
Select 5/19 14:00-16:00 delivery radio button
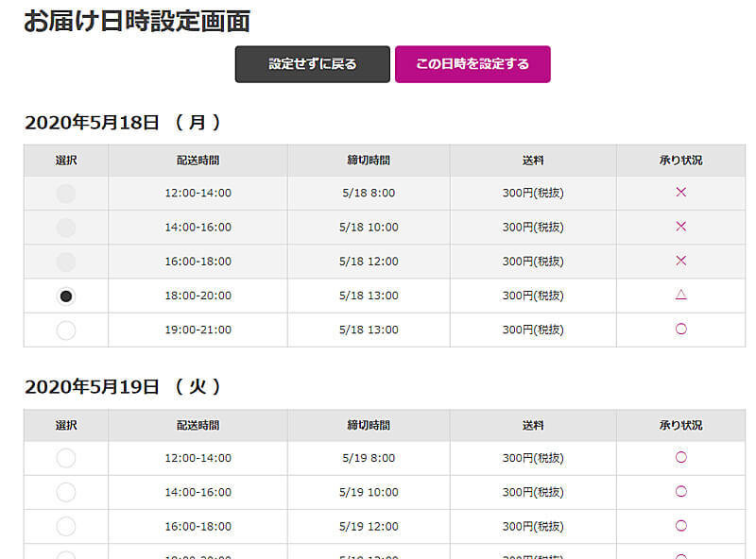pos(66,492)
